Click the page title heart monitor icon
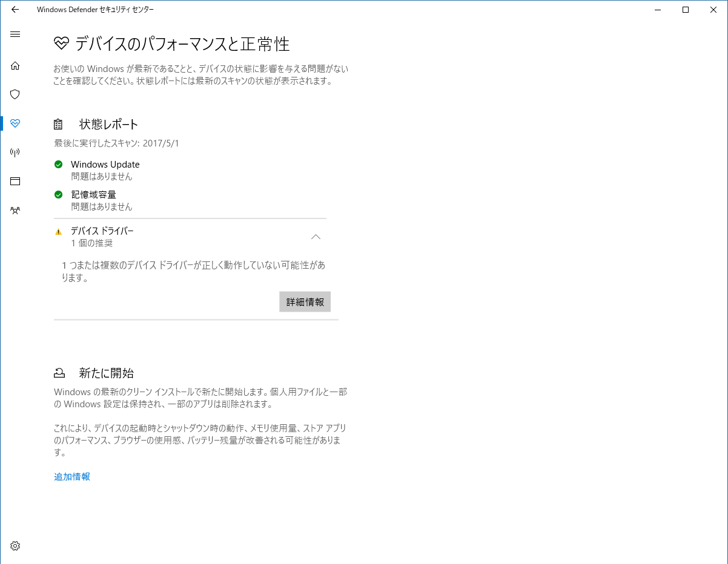This screenshot has width=728, height=564. coord(62,44)
